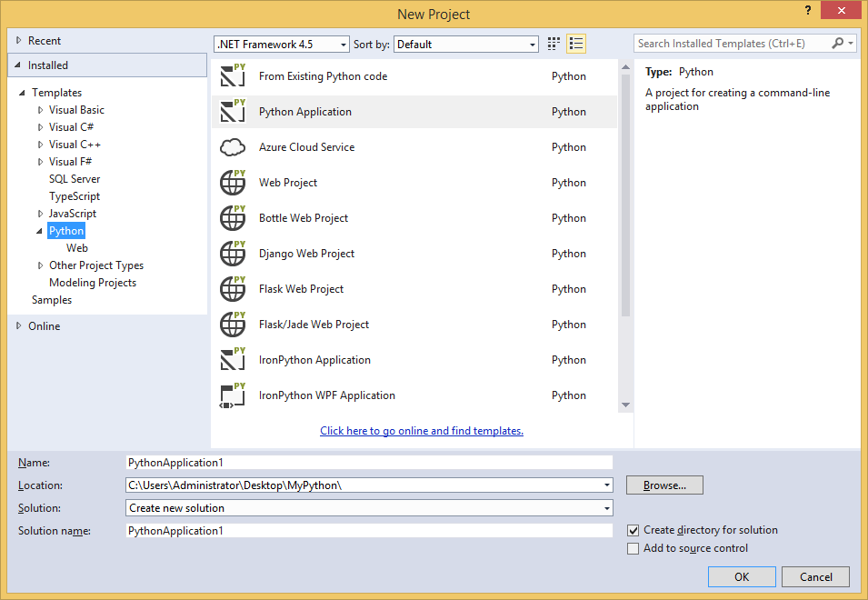Select the Django Web Project globe icon
Image resolution: width=868 pixels, height=600 pixels.
[233, 254]
